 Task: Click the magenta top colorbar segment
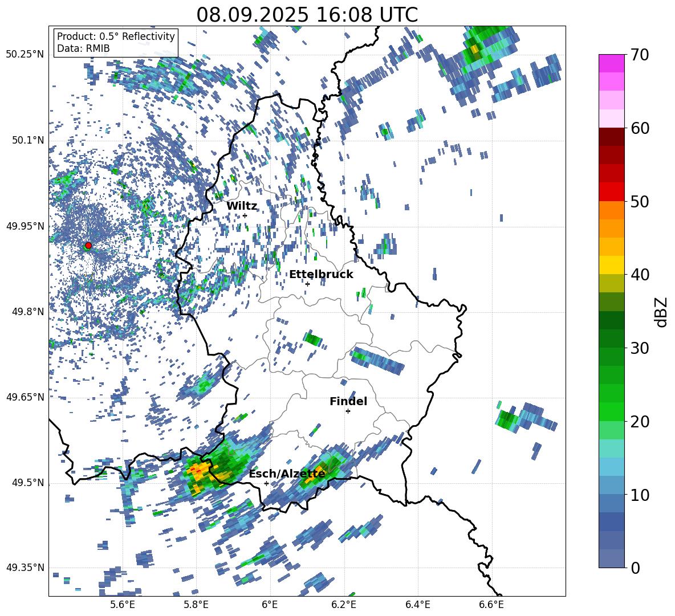coord(611,63)
